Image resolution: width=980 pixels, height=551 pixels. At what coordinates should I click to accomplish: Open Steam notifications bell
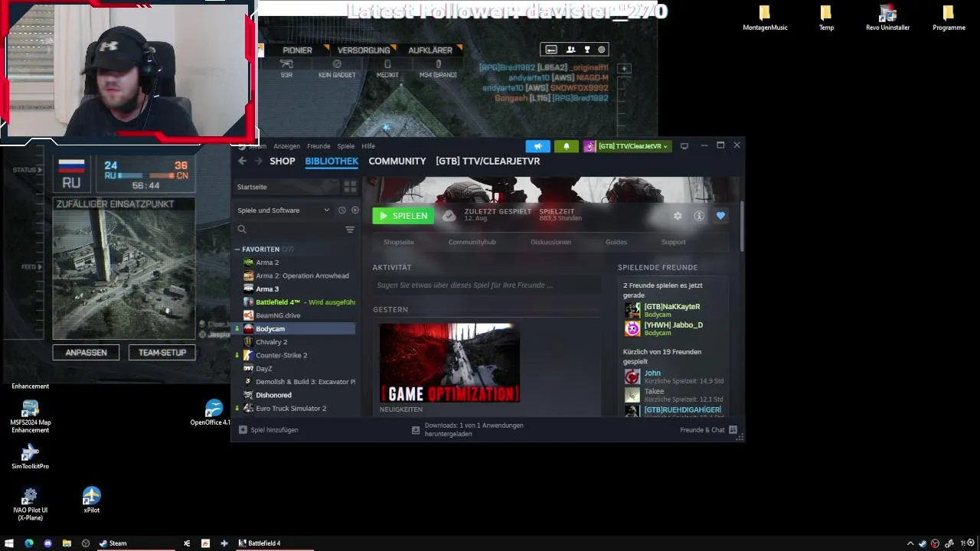(x=567, y=146)
